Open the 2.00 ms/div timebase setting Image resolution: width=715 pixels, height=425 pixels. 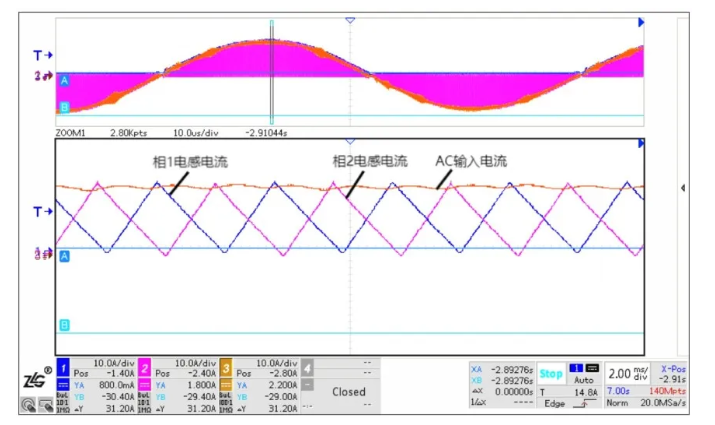pos(627,374)
